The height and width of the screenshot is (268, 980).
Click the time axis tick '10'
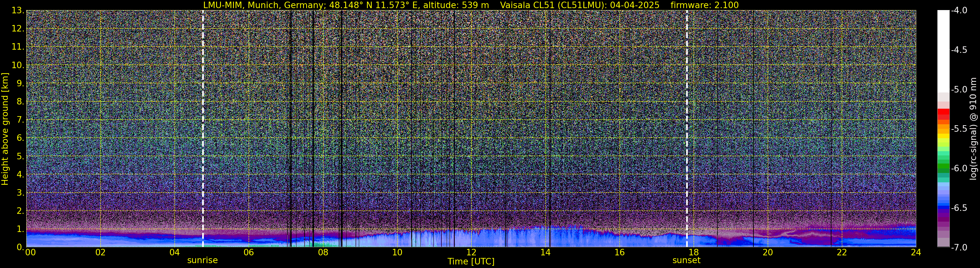click(x=397, y=252)
